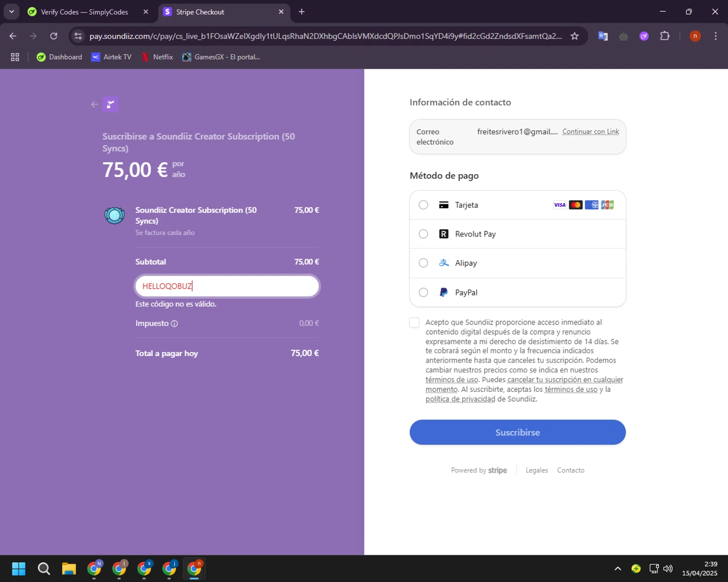The image size is (728, 582).
Task: Click the Revolut Pay logo icon
Action: (444, 234)
